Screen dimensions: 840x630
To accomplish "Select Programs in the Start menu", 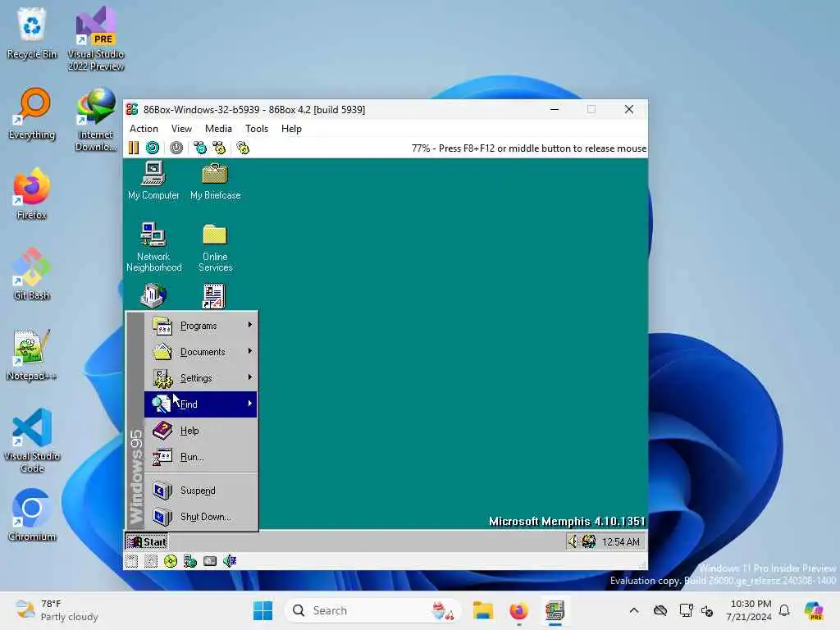I will click(201, 325).
